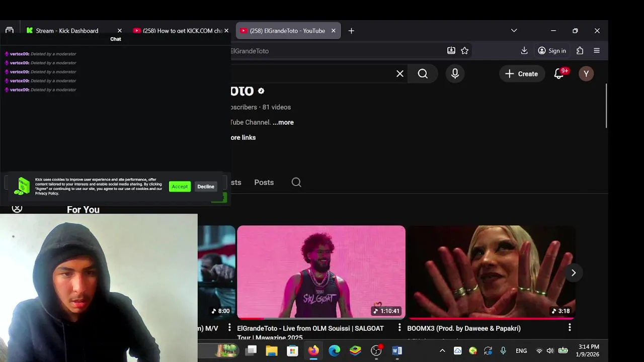644x362 pixels.
Task: Open the Firefox extensions puzzle icon
Action: [x=580, y=51]
